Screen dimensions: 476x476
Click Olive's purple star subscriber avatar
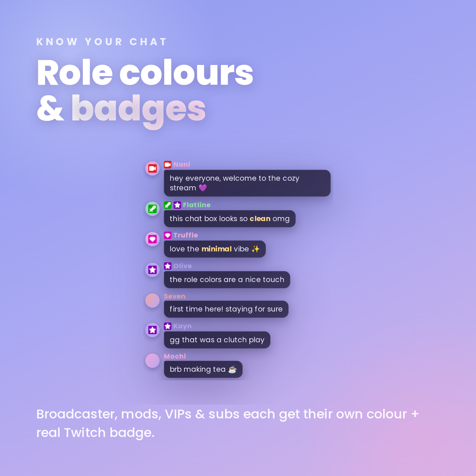153,270
